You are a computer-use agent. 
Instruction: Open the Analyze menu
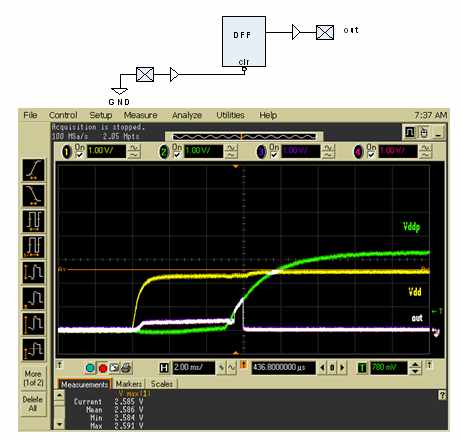187,115
